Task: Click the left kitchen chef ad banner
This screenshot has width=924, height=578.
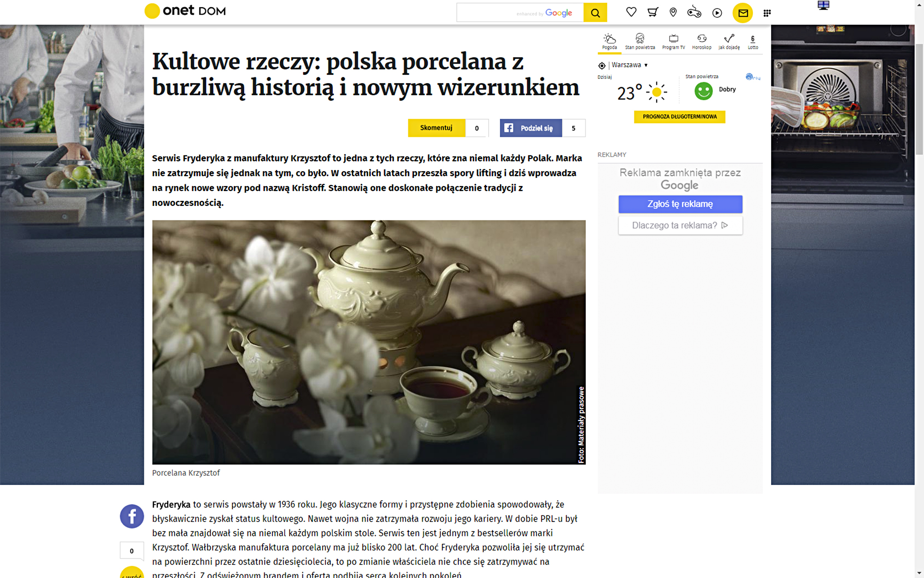Action: [x=72, y=254]
